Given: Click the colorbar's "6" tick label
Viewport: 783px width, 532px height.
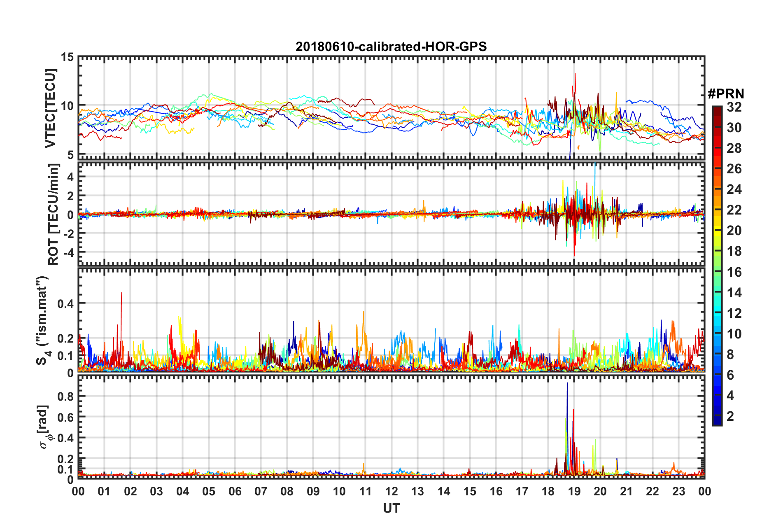Looking at the screenshot, I should [730, 375].
